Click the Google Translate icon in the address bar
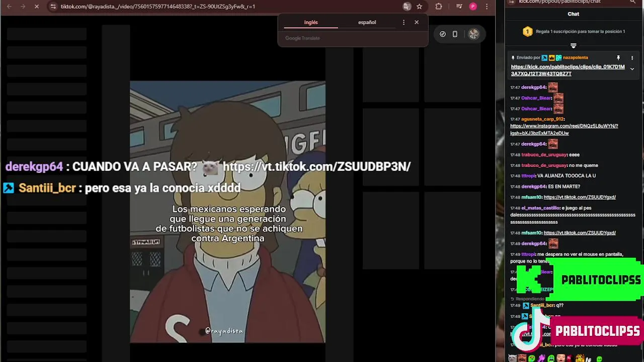Image resolution: width=644 pixels, height=362 pixels. (407, 7)
